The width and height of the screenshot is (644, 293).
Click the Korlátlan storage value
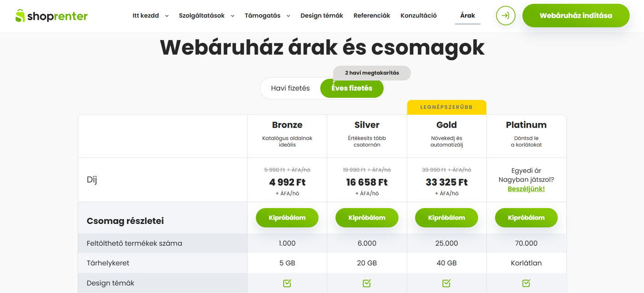click(x=526, y=263)
